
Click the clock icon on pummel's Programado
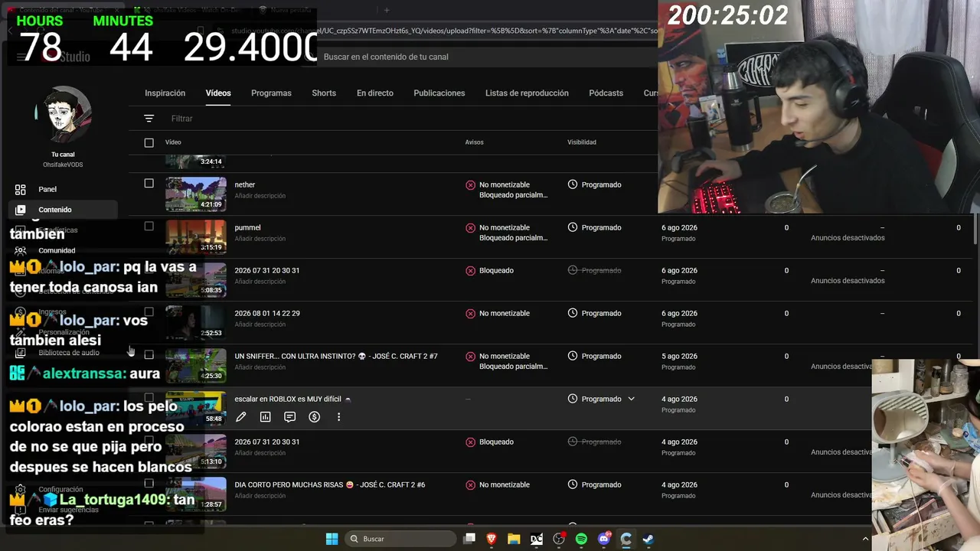pyautogui.click(x=573, y=227)
